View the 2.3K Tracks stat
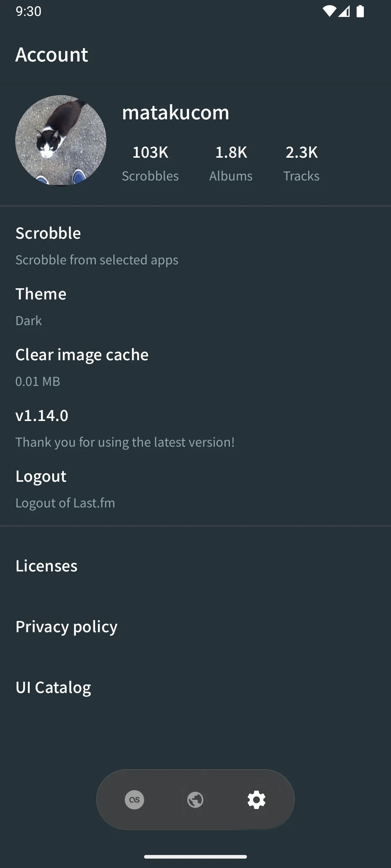391x868 pixels. point(302,162)
